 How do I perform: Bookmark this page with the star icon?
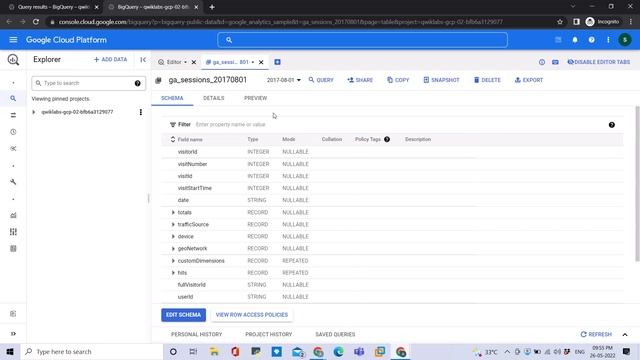560,22
